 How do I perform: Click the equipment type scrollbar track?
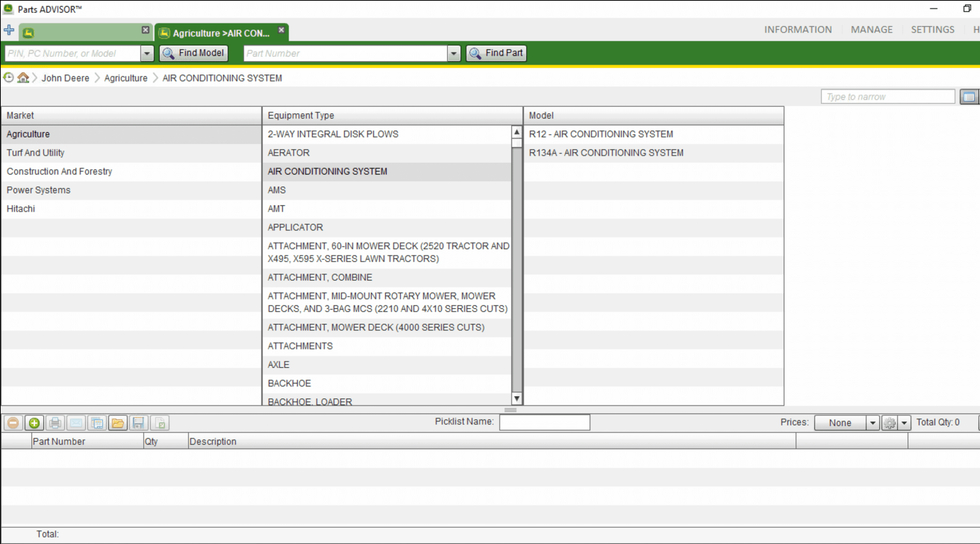click(x=517, y=270)
